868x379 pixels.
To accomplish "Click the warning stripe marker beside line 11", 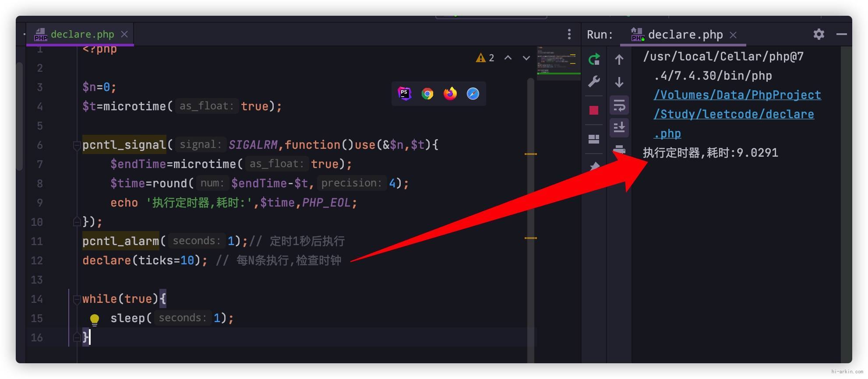I will point(530,238).
